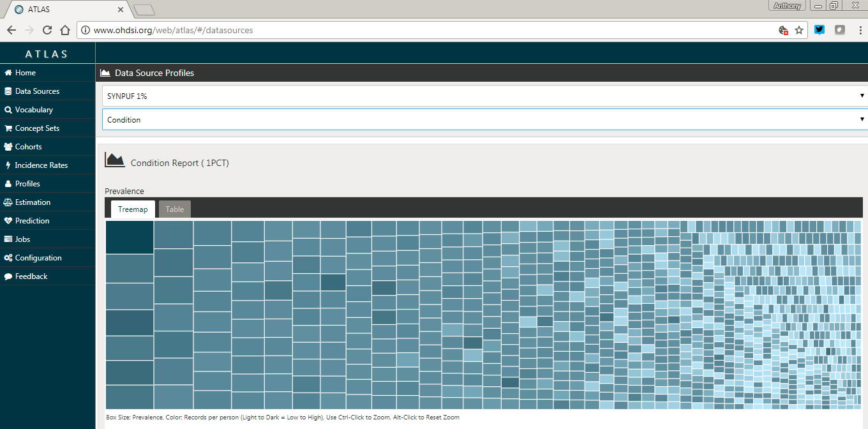This screenshot has width=868, height=429.
Task: Open Profiles in the sidebar
Action: click(x=27, y=184)
